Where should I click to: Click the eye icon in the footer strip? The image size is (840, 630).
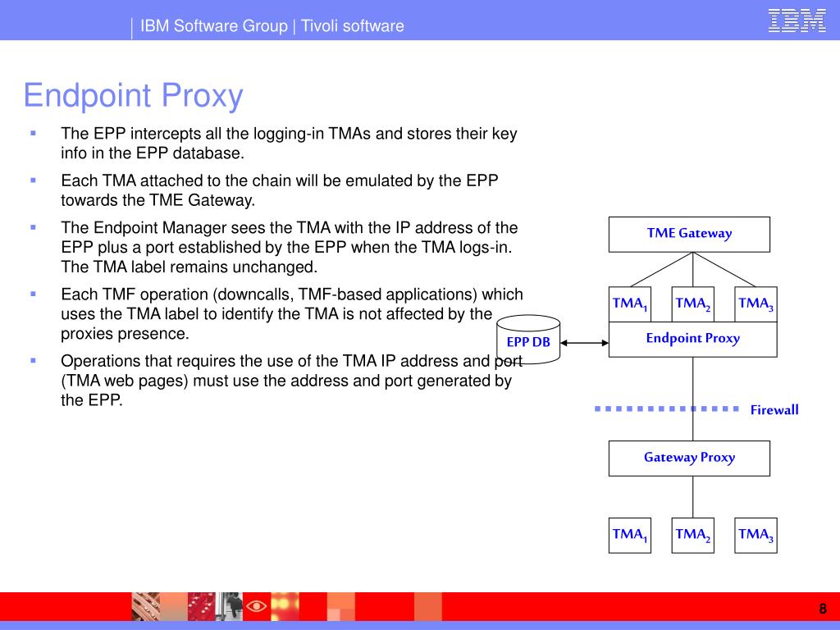(x=257, y=606)
